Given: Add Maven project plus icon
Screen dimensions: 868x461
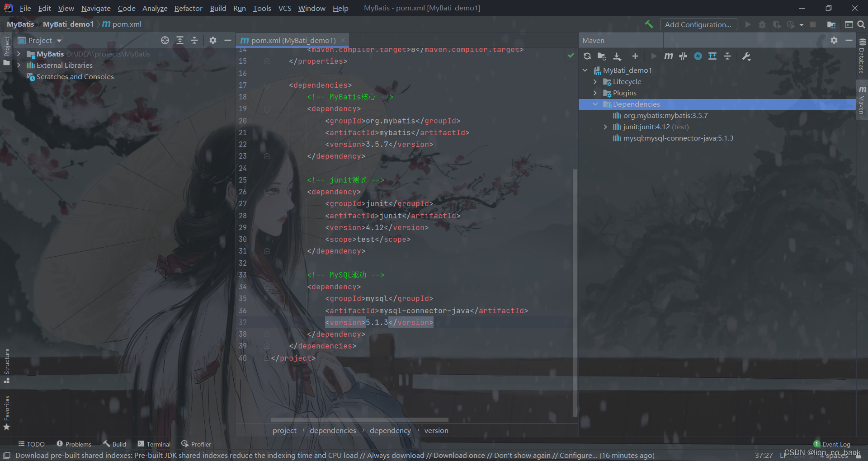Looking at the screenshot, I should tap(635, 56).
